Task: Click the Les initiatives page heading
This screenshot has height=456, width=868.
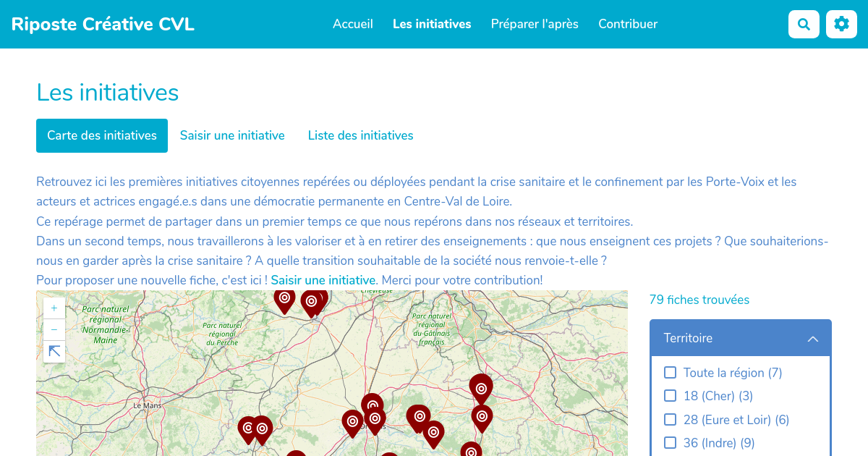Action: (x=108, y=93)
